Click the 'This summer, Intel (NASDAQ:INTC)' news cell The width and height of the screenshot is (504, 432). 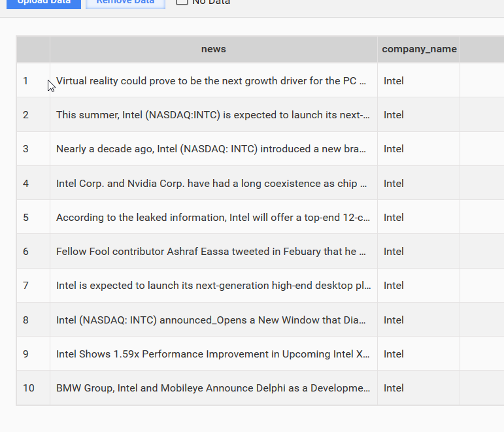[213, 115]
